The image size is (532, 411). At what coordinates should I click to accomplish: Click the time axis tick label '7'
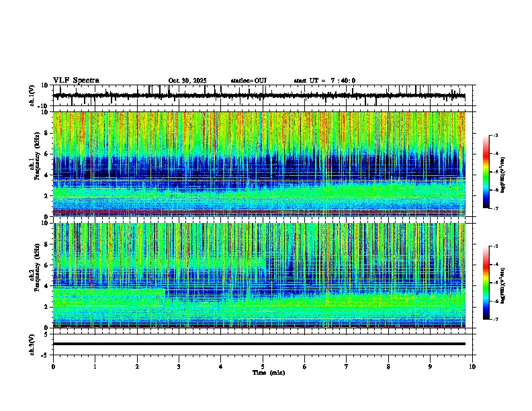[x=347, y=367]
